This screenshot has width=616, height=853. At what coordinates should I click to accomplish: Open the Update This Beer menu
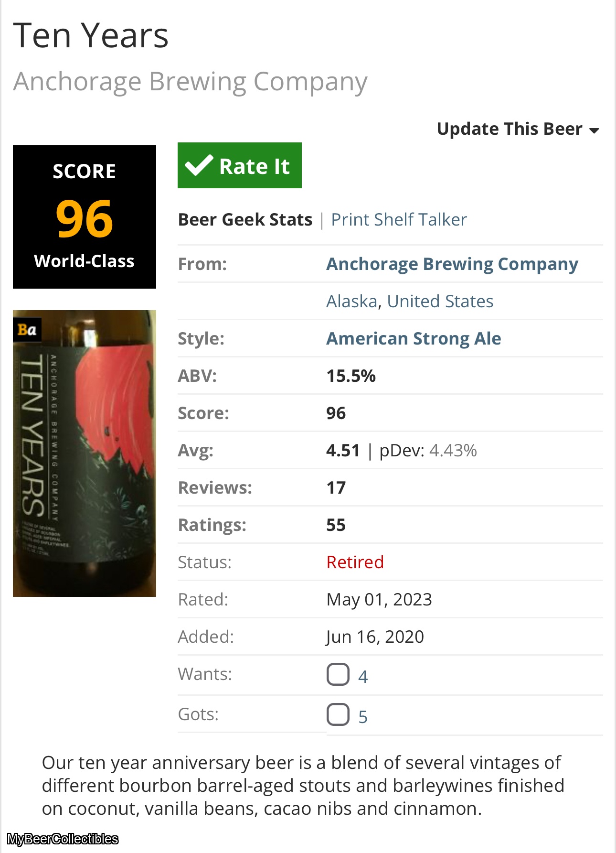pos(518,129)
